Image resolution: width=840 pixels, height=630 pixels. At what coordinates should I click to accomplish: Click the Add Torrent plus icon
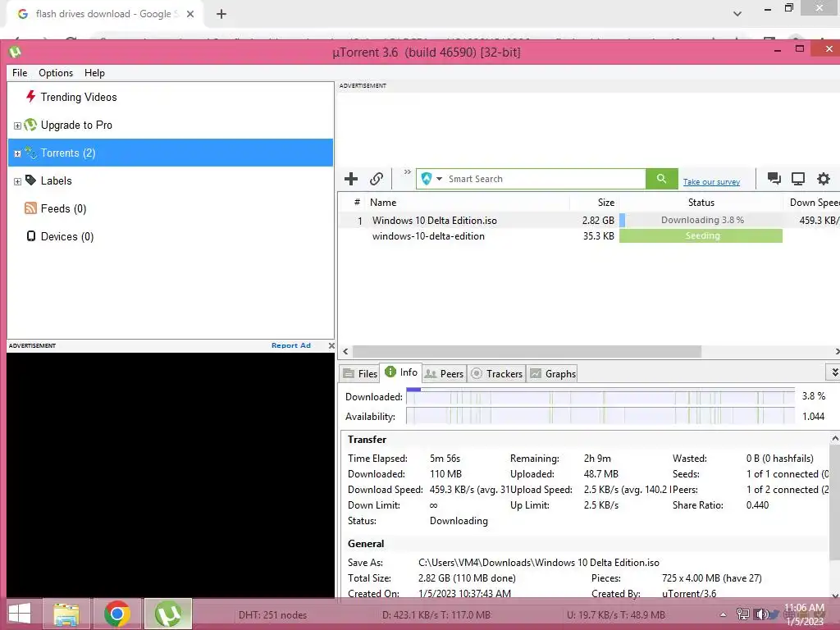tap(351, 179)
